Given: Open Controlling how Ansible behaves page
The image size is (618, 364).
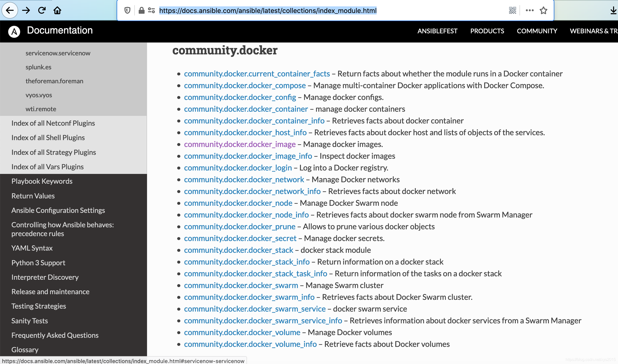Looking at the screenshot, I should click(62, 229).
